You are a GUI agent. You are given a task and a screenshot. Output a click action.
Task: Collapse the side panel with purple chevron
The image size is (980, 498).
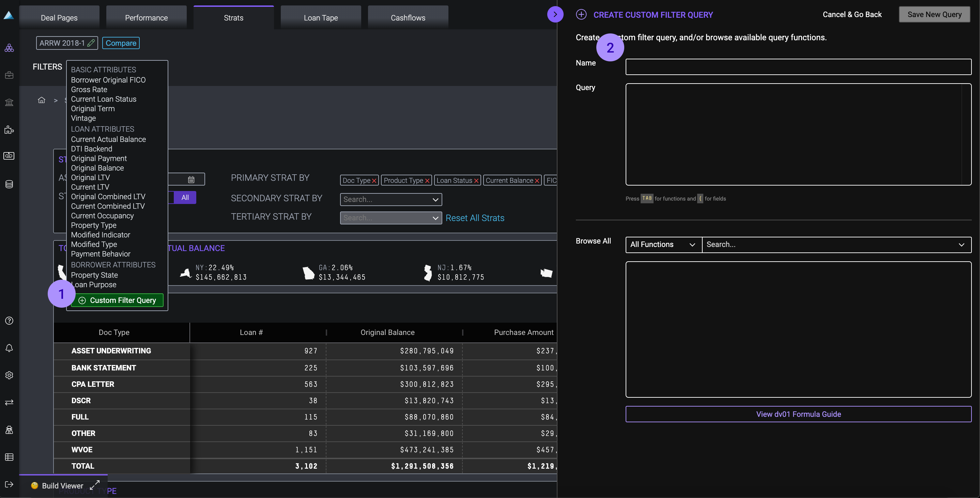click(x=555, y=14)
